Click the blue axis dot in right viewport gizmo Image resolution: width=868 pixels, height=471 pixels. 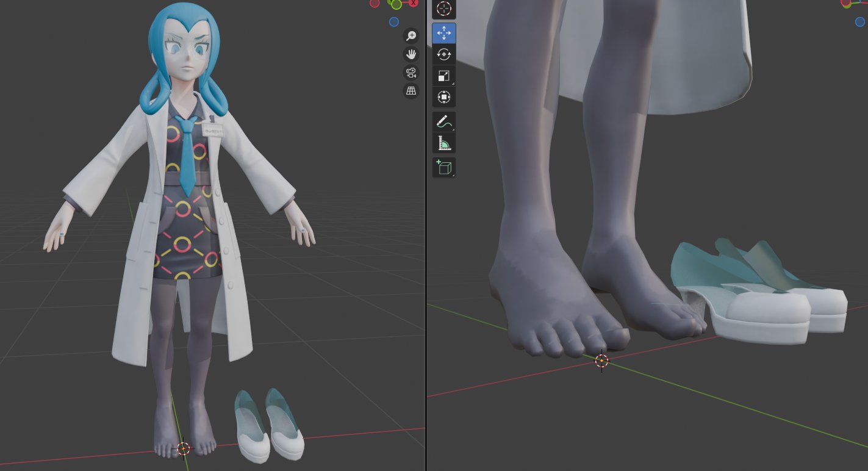pos(860,22)
